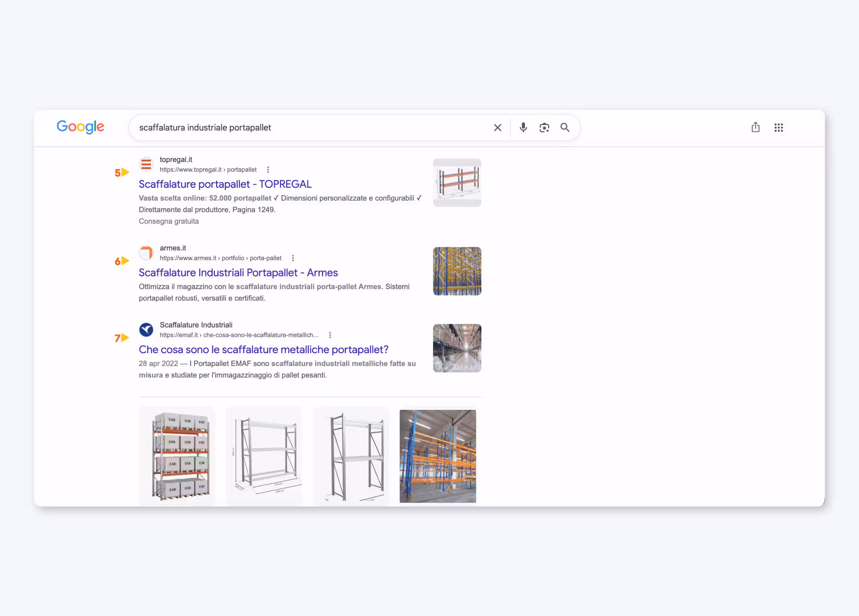Click the 'https://www.topregal.it › portapallet' URL
The image size is (859, 616).
(x=208, y=170)
